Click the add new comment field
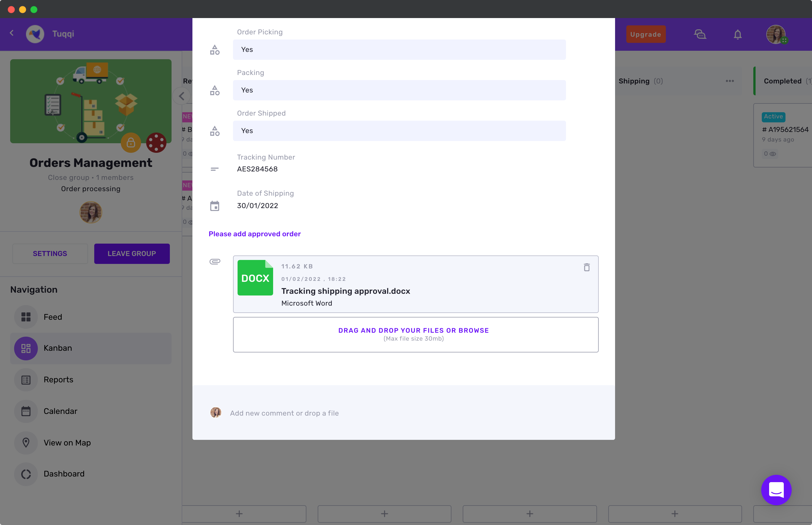The width and height of the screenshot is (812, 525). coord(284,413)
